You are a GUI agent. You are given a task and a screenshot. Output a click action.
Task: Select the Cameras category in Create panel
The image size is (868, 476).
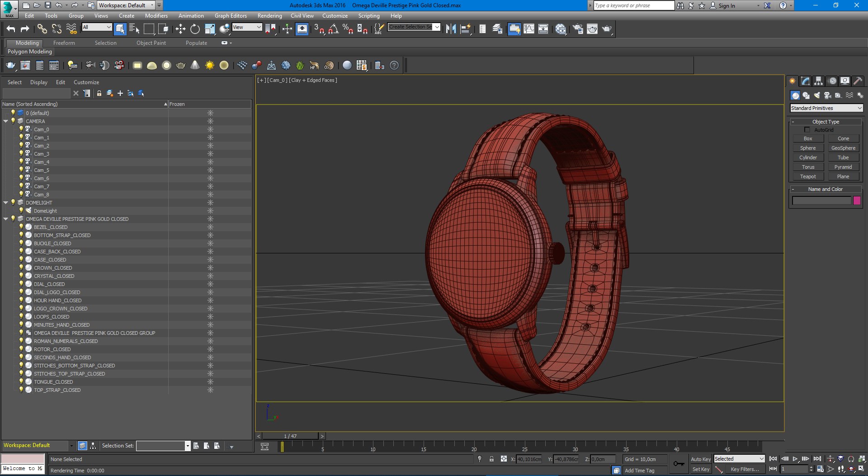827,95
